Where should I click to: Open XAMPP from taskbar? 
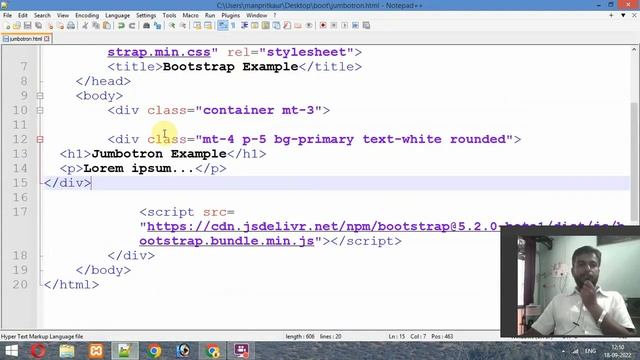point(96,351)
